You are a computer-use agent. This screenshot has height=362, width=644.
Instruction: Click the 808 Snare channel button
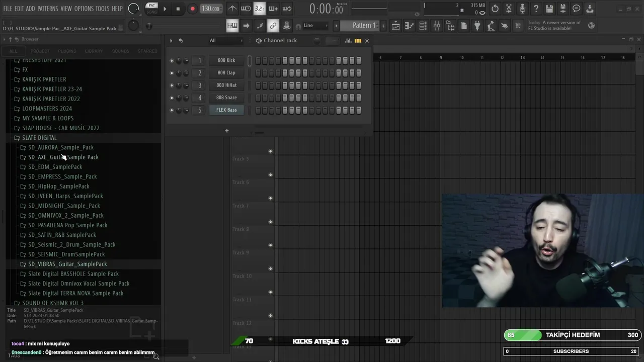(x=226, y=98)
